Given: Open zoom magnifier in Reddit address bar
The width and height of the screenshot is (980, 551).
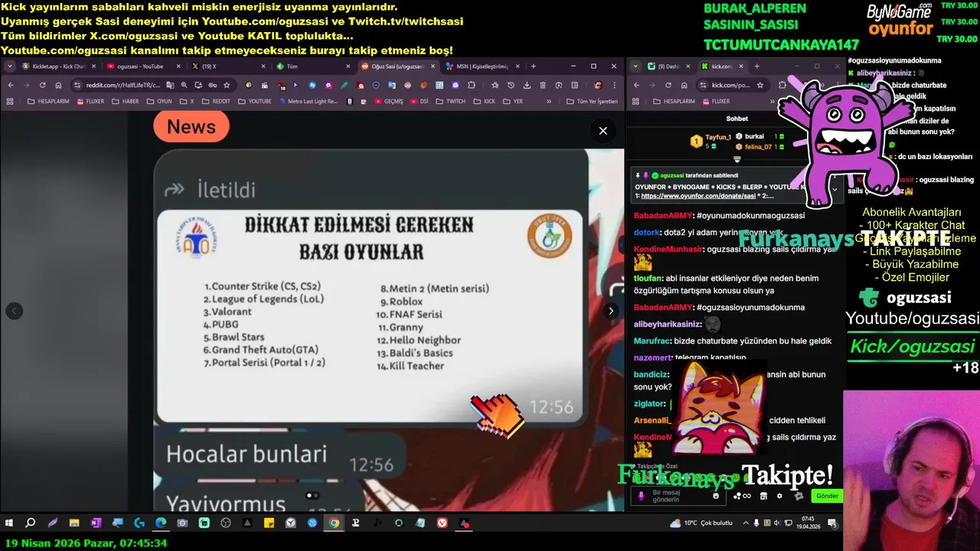Looking at the screenshot, I should [185, 85].
